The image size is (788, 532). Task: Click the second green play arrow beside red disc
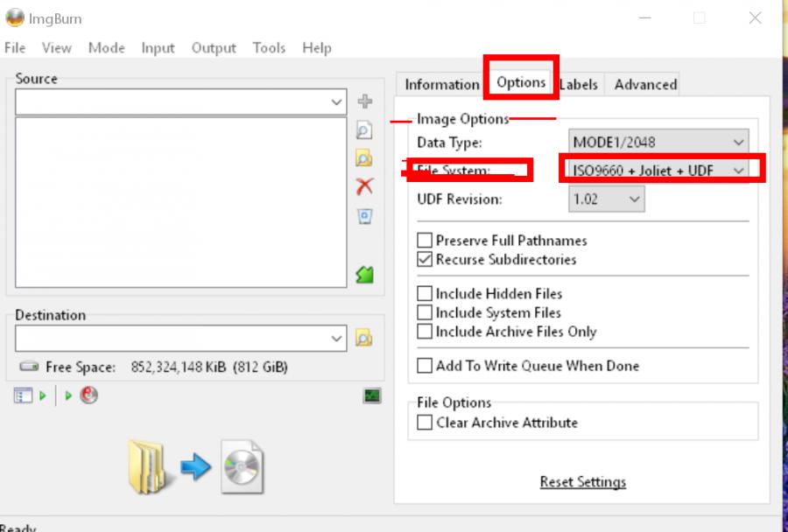[68, 395]
